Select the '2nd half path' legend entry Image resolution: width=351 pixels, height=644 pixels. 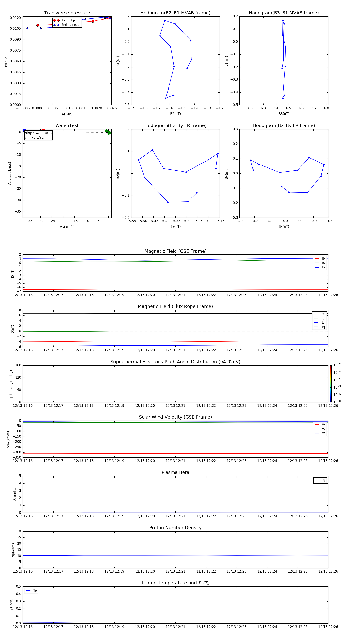click(67, 25)
